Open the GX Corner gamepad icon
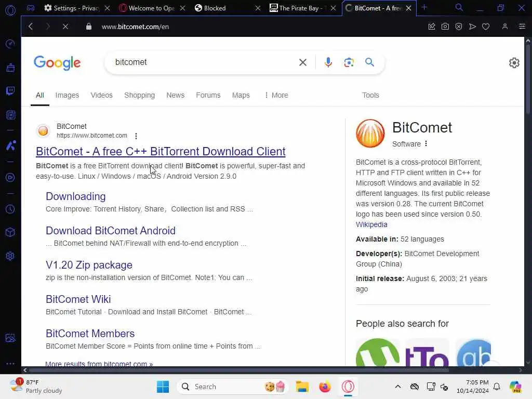 [31, 8]
